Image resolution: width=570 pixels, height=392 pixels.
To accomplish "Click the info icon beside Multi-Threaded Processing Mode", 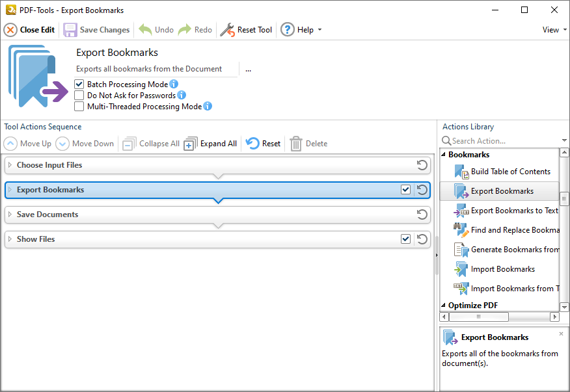I will click(x=208, y=106).
